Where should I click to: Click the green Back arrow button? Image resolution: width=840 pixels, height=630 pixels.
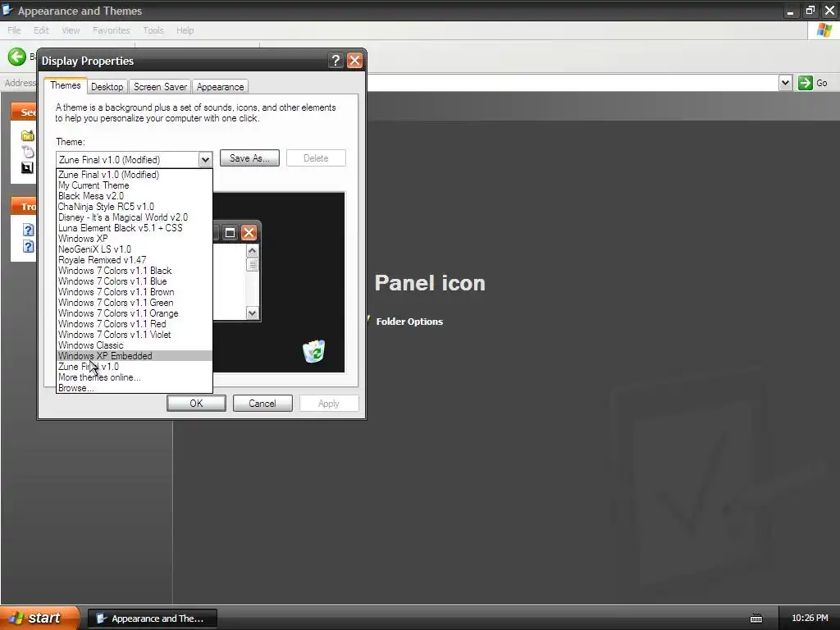[x=17, y=57]
